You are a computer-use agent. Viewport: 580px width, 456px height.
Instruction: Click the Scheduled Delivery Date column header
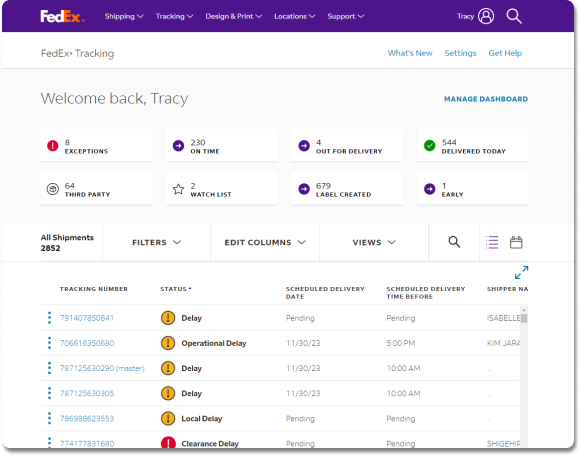tap(325, 293)
